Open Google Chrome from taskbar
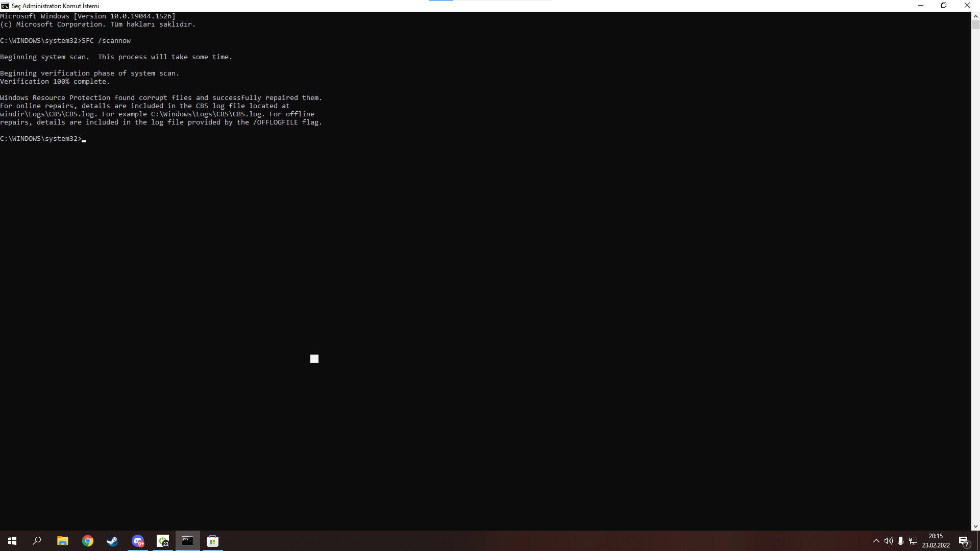The image size is (980, 551). coord(88,541)
